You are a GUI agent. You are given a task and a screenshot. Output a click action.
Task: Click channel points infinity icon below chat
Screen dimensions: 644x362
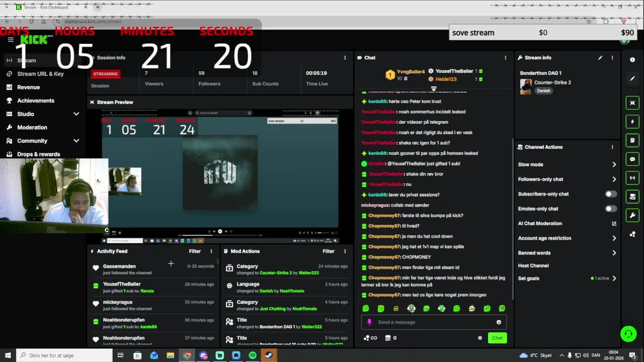tap(370, 338)
